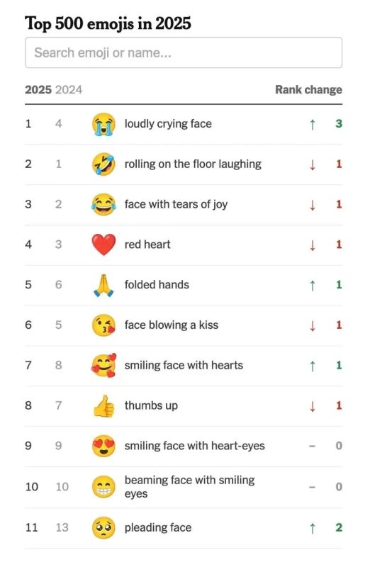The width and height of the screenshot is (392, 567).
Task: Click the folded hands emoji
Action: pyautogui.click(x=103, y=285)
